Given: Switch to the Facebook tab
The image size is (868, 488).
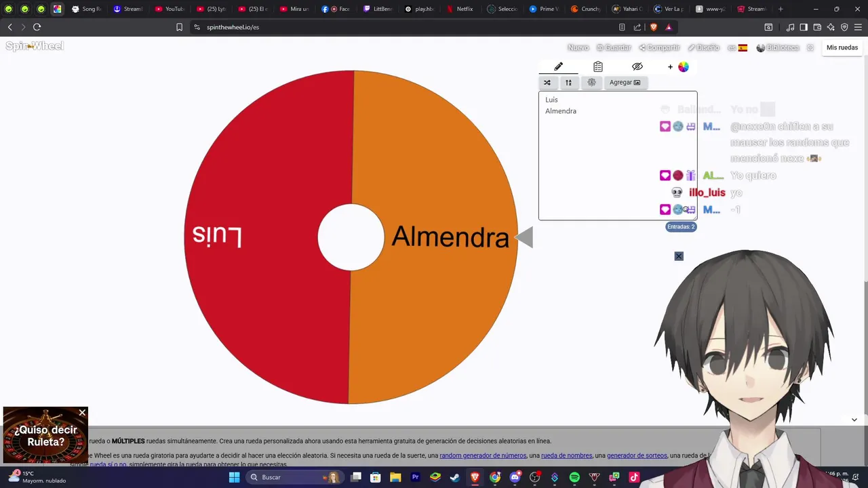Looking at the screenshot, I should coord(335,9).
